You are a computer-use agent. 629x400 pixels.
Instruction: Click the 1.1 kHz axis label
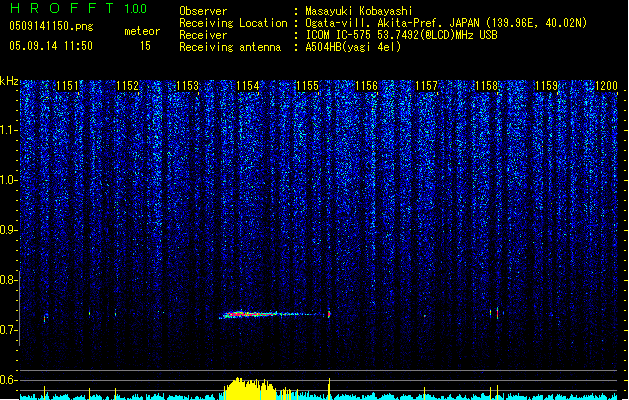[8, 130]
